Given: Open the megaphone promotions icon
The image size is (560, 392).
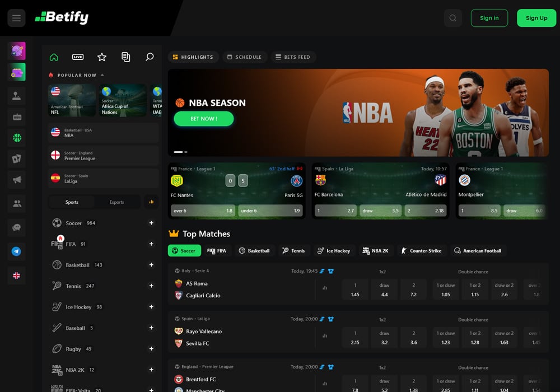Looking at the screenshot, I should 17,180.
